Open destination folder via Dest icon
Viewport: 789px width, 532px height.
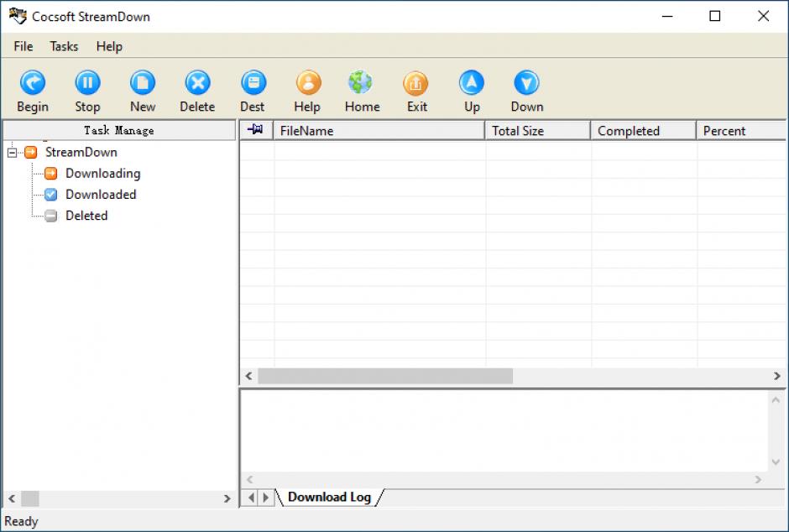[253, 82]
